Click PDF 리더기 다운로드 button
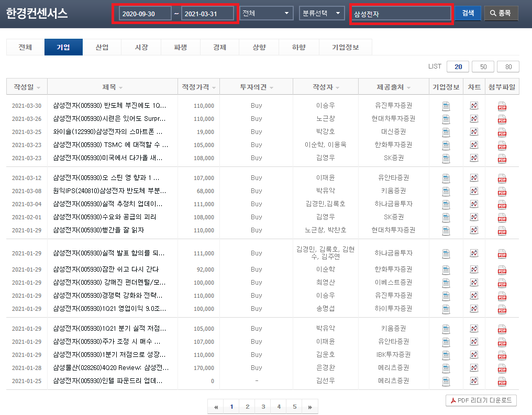The height and width of the screenshot is (415, 532). pyautogui.click(x=481, y=400)
